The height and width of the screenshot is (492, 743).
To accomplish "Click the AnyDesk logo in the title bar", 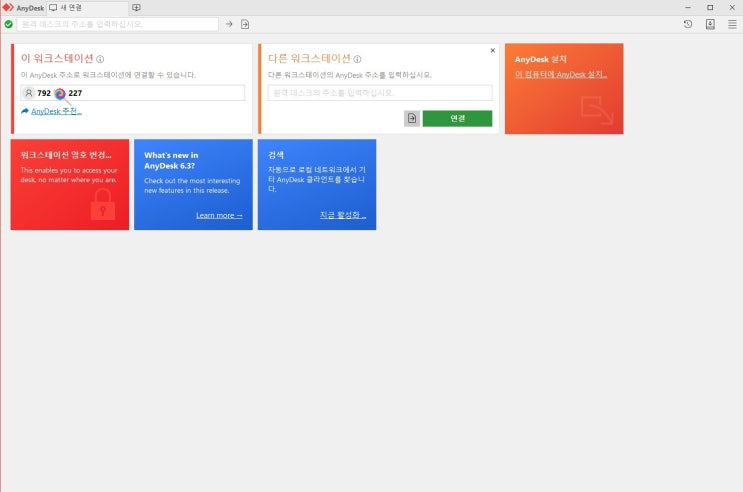I will click(8, 8).
